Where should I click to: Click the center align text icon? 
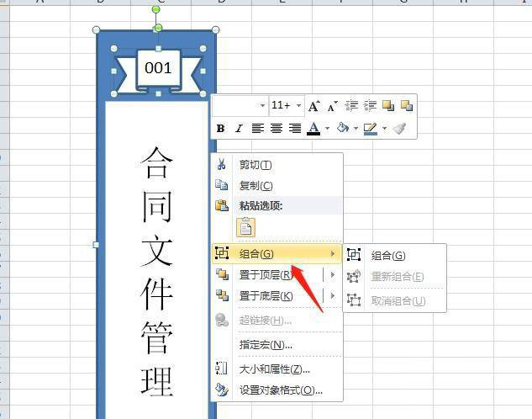tap(276, 129)
